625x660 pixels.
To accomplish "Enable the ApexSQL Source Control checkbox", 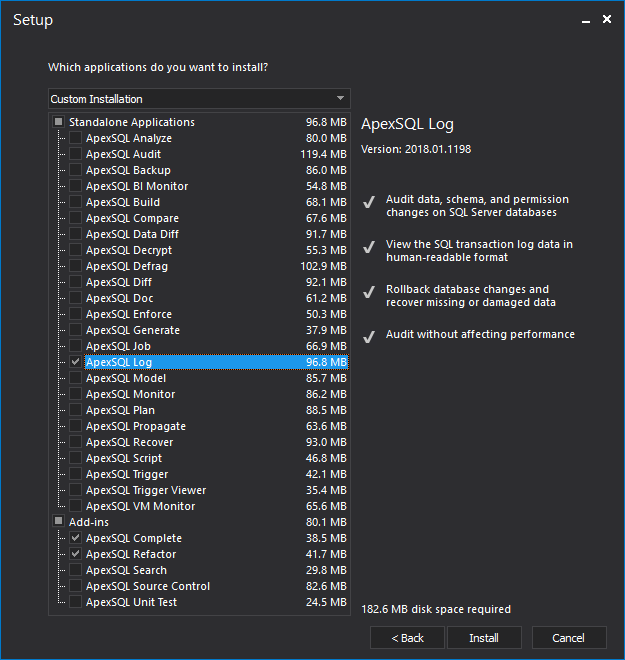I will click(75, 585).
